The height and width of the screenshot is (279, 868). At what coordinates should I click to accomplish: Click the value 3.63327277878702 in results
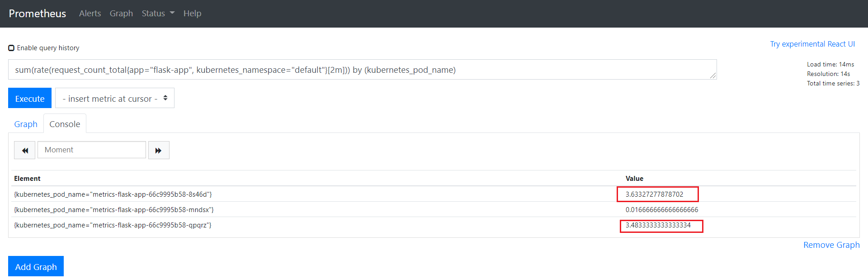pyautogui.click(x=654, y=194)
